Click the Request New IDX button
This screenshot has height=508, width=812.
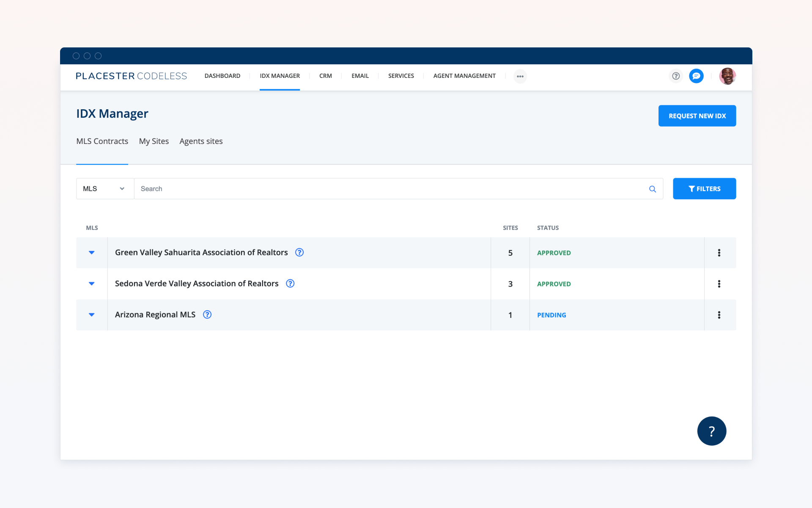coord(697,116)
